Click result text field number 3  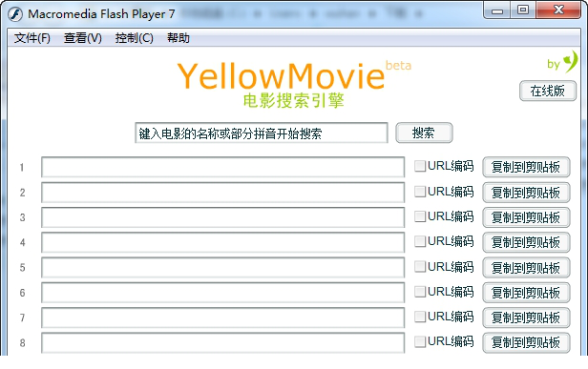(222, 217)
